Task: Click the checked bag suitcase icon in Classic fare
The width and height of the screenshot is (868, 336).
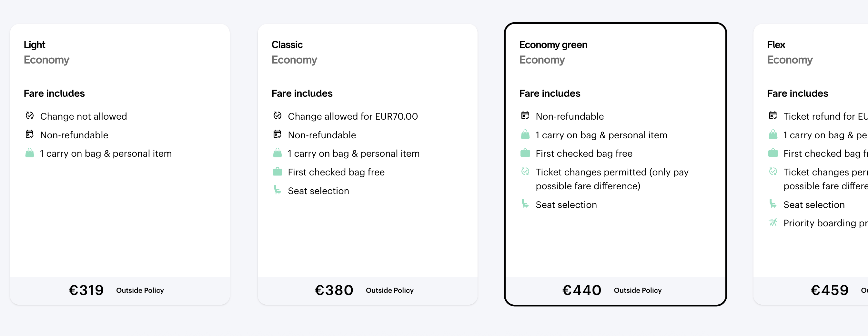Action: (x=277, y=172)
